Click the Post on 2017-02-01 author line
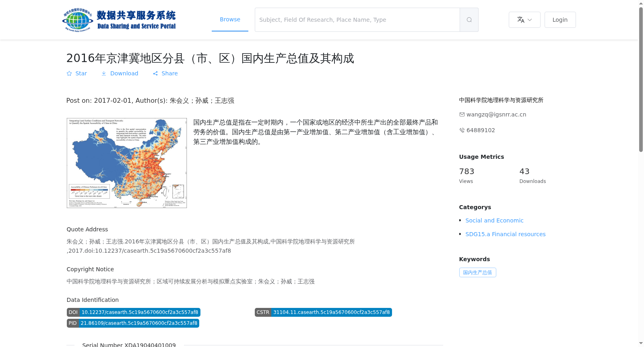644x347 pixels. [150, 101]
